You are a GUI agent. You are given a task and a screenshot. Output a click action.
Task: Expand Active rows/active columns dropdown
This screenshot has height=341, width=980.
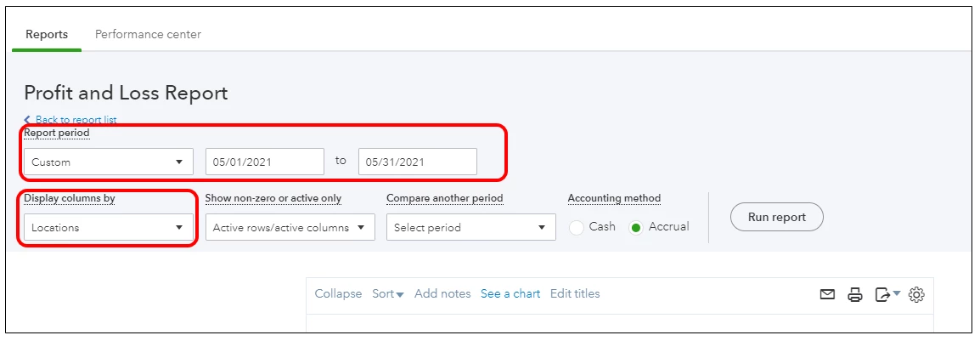[290, 227]
